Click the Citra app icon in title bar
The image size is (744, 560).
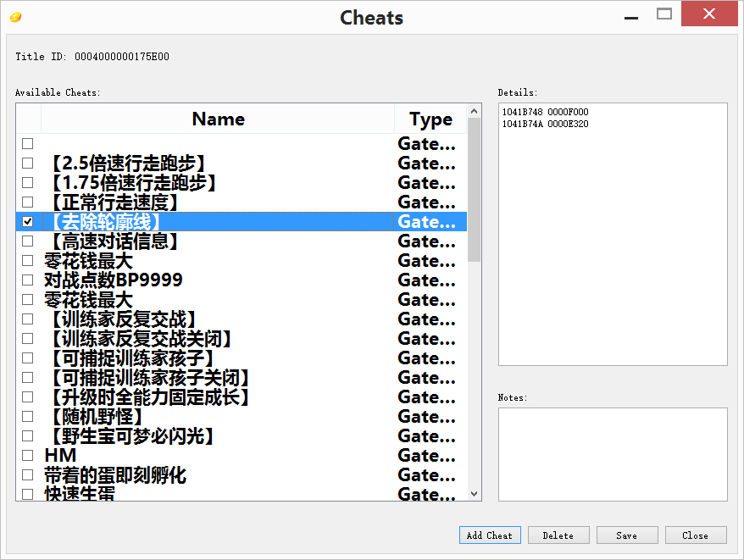click(x=15, y=18)
